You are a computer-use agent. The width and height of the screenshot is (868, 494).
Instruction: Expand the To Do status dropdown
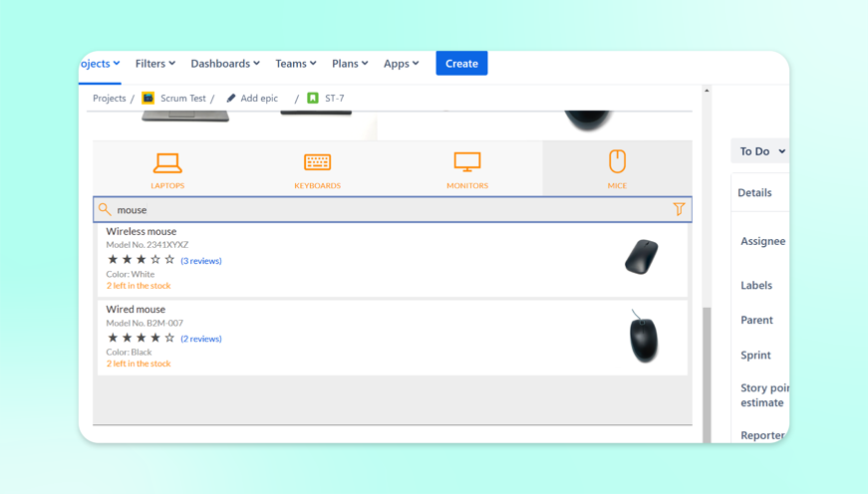762,151
